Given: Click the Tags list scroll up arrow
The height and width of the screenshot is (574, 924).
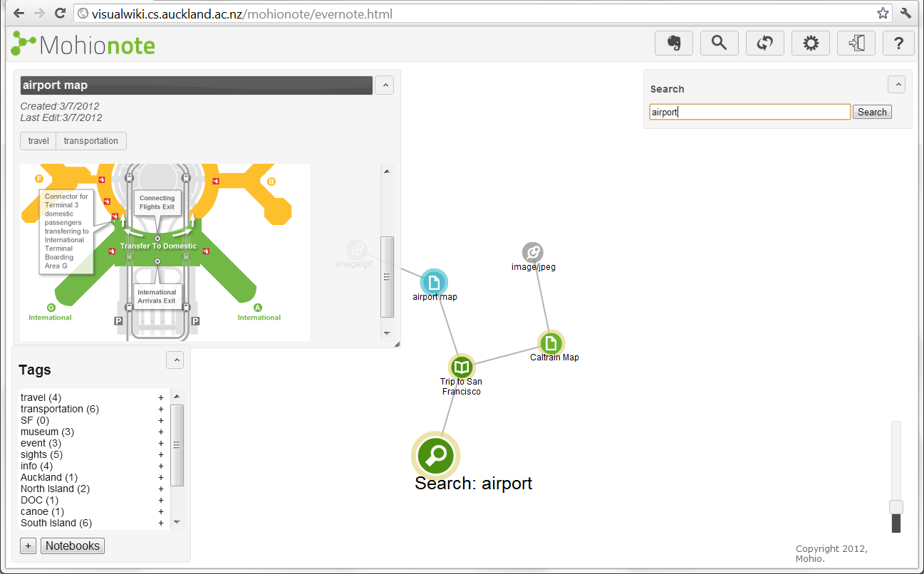Looking at the screenshot, I should [177, 397].
